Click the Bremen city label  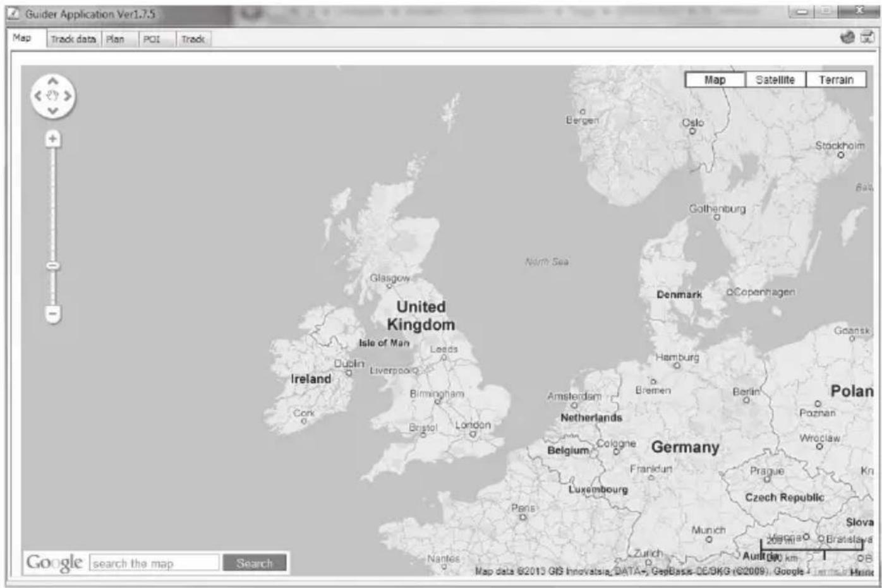653,390
